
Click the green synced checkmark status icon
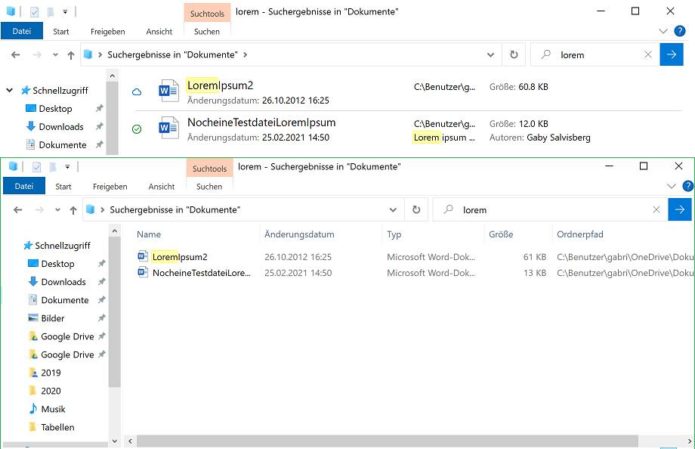137,129
